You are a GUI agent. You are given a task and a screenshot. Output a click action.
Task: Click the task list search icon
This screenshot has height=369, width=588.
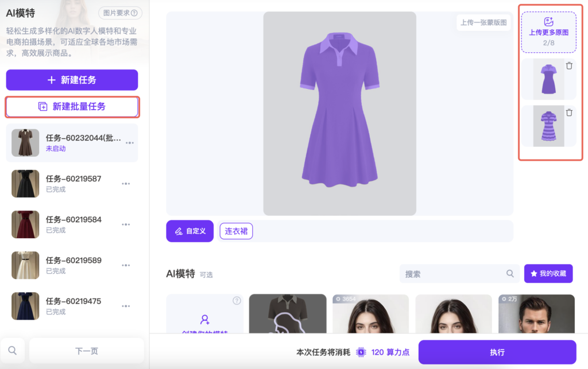pos(13,351)
